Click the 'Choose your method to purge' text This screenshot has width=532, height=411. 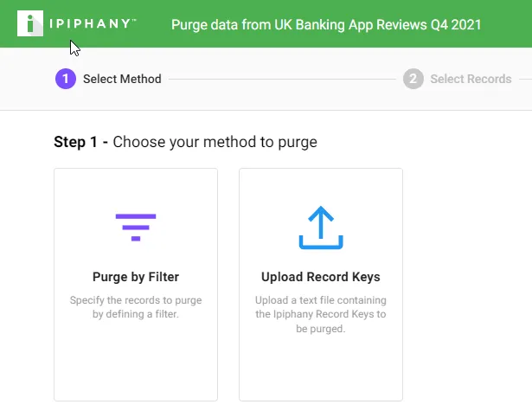tap(215, 142)
